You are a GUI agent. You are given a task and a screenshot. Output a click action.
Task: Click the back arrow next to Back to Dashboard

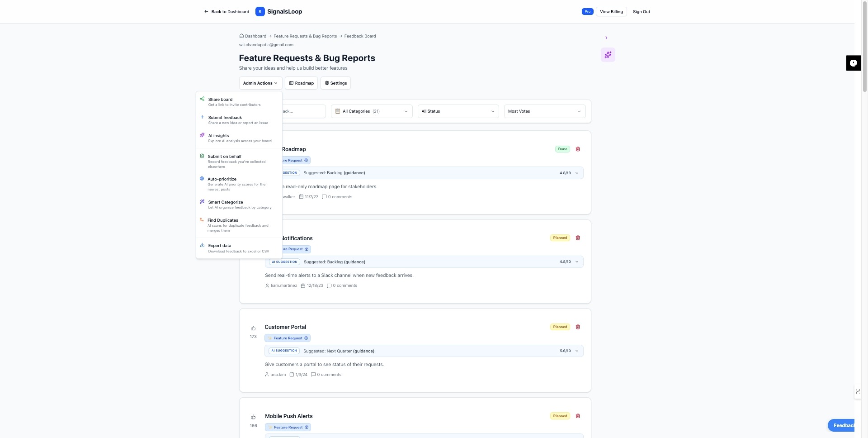click(x=206, y=11)
